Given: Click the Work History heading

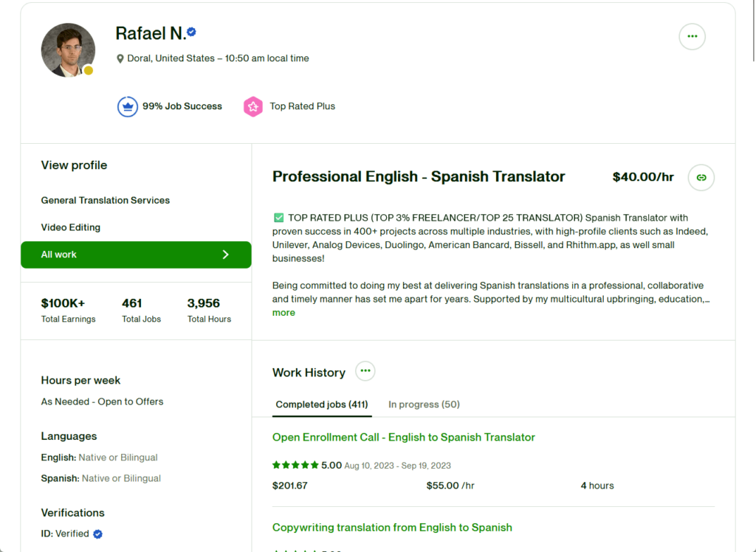Looking at the screenshot, I should tap(309, 373).
